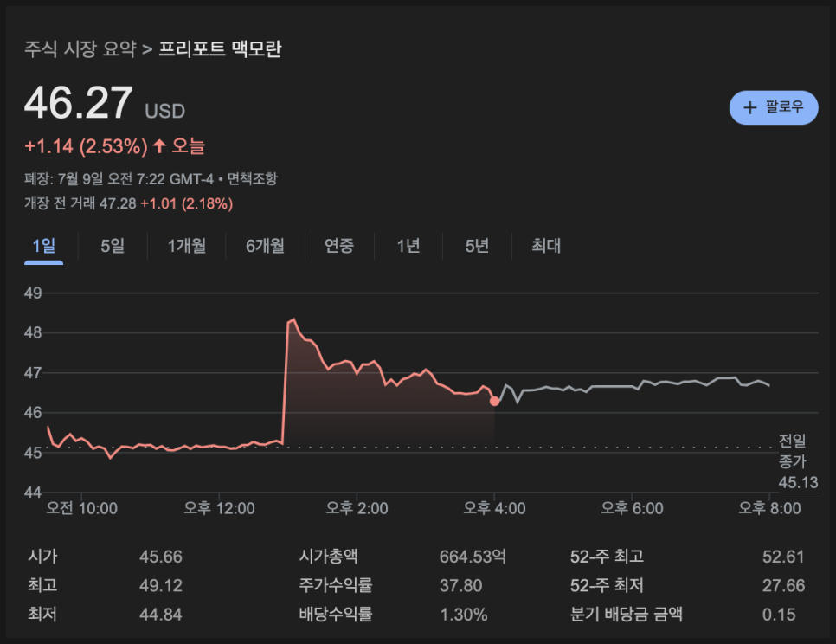Open the 면책조항 disclaimer link
The image size is (836, 644).
[x=252, y=178]
